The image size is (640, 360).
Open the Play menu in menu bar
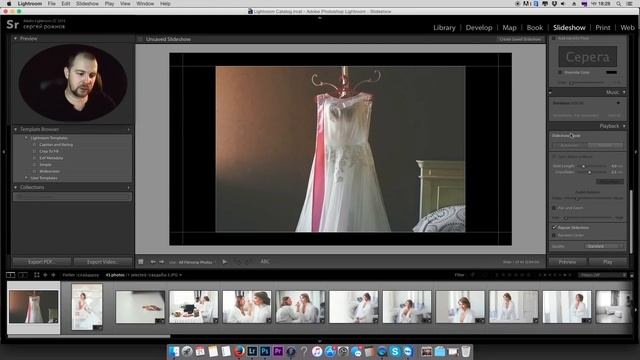[x=109, y=4]
